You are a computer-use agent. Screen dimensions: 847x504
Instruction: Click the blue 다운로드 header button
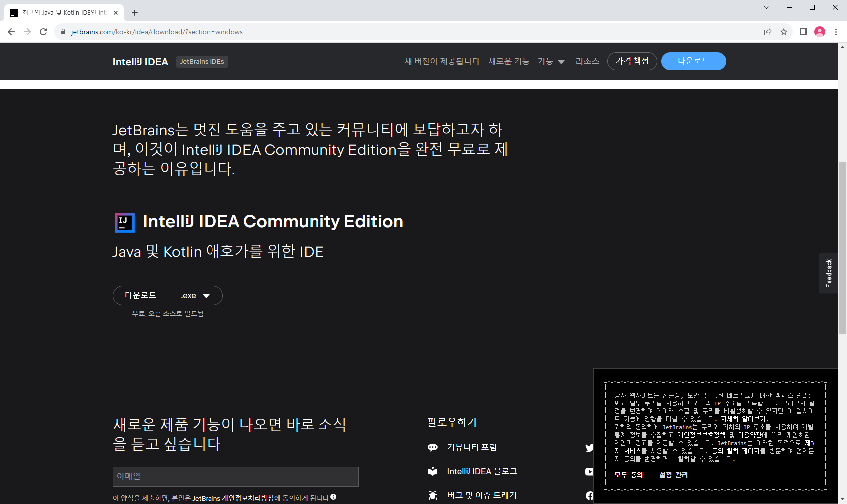click(x=693, y=61)
